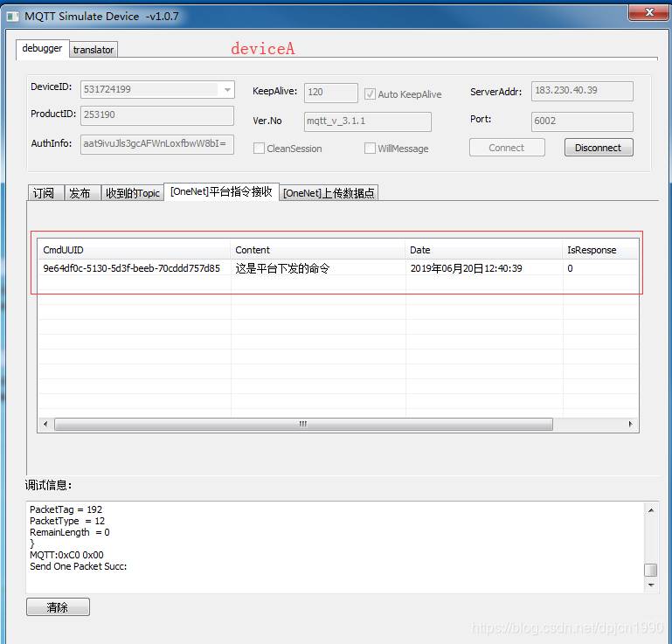Click the "MQTT:0xC0 0x00" log line

(x=67, y=555)
